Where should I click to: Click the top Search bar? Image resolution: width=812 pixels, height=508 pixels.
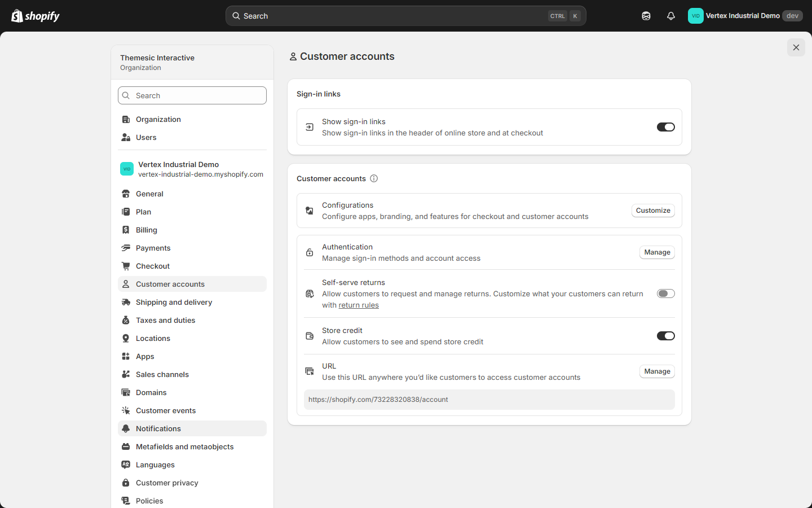coord(406,16)
